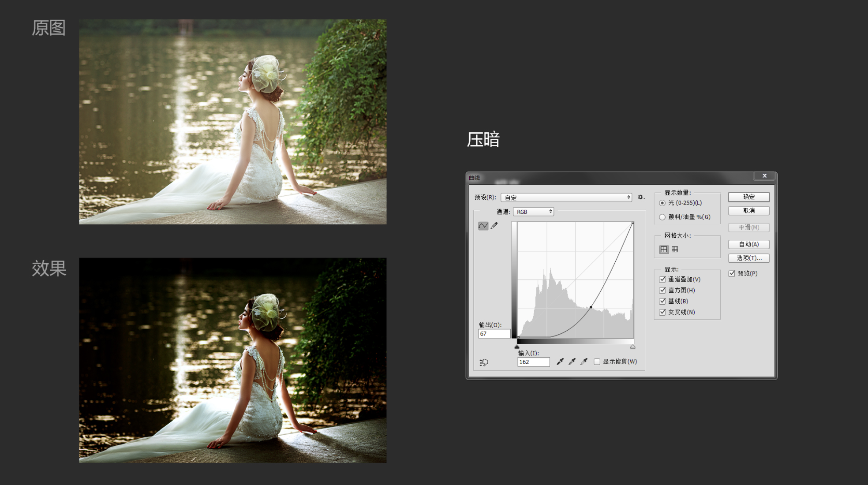Choose the detailed 10x10 grid icon
868x485 pixels.
[x=675, y=250]
